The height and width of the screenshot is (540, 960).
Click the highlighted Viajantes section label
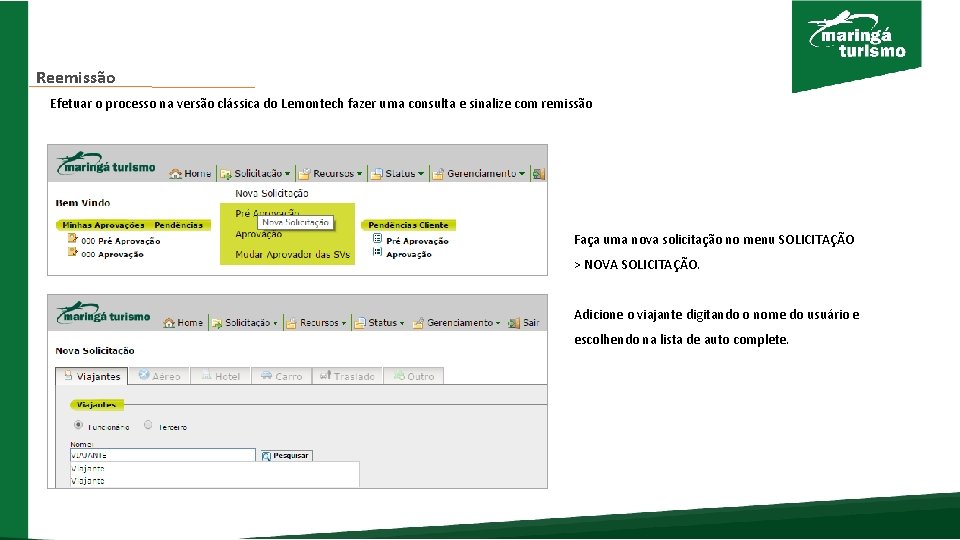pyautogui.click(x=97, y=405)
